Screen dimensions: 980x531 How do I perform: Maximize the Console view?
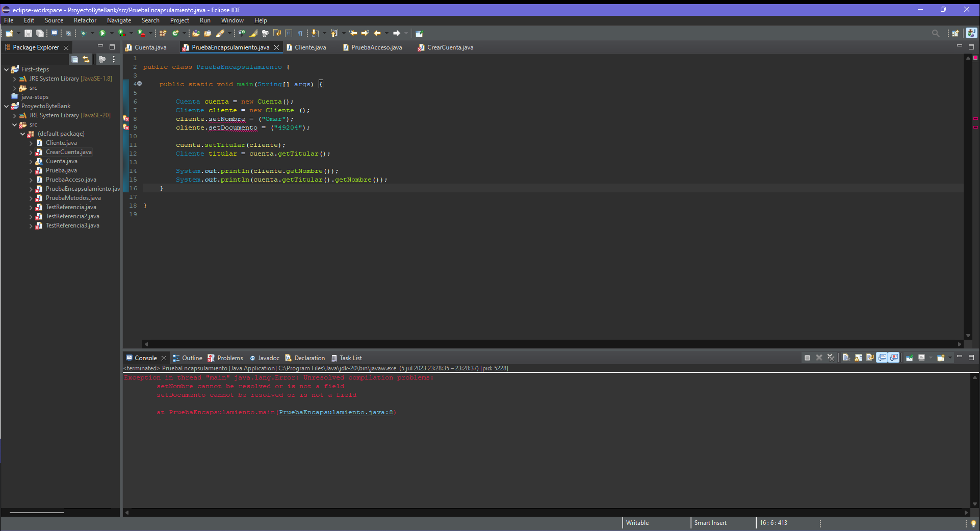(971, 358)
